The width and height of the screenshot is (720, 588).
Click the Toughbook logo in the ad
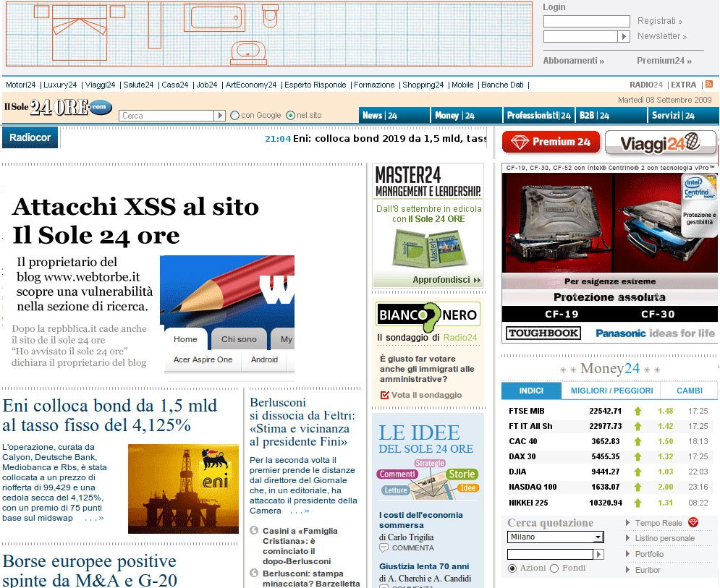543,333
